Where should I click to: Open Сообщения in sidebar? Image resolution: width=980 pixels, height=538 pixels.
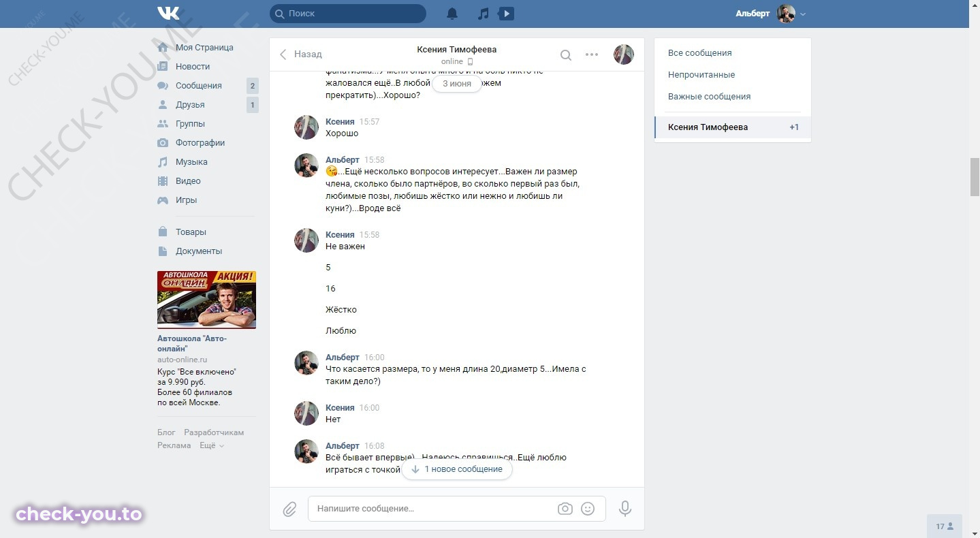click(x=199, y=86)
